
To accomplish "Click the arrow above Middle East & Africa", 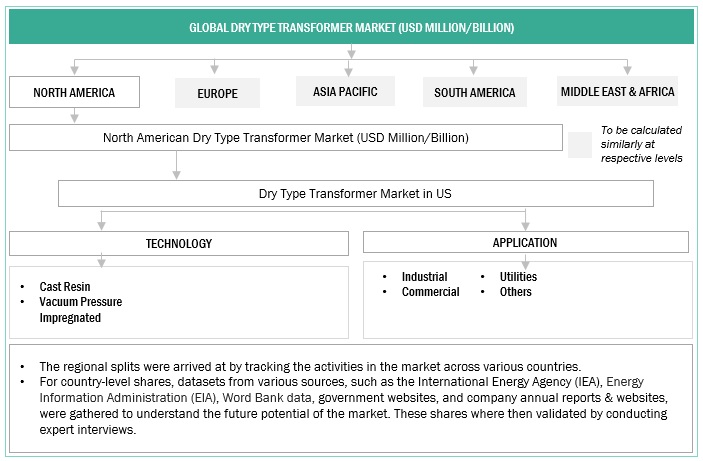I will (626, 67).
